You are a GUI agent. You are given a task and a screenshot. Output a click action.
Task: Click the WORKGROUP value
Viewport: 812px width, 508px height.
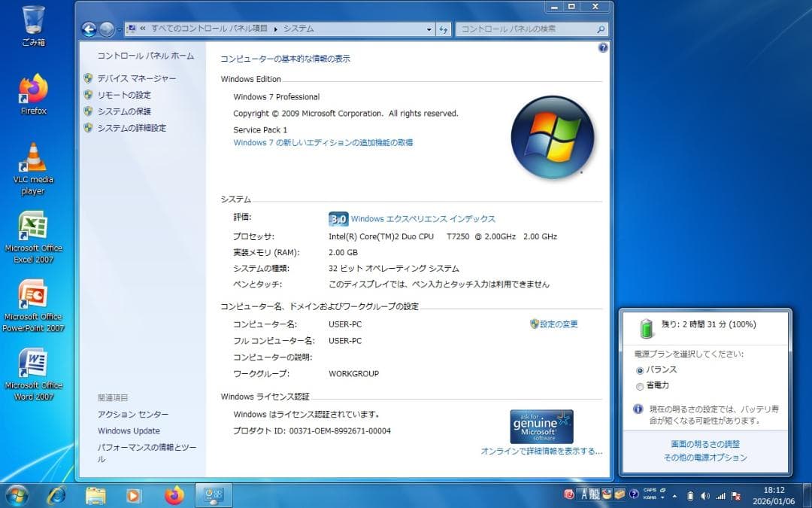[x=353, y=374]
